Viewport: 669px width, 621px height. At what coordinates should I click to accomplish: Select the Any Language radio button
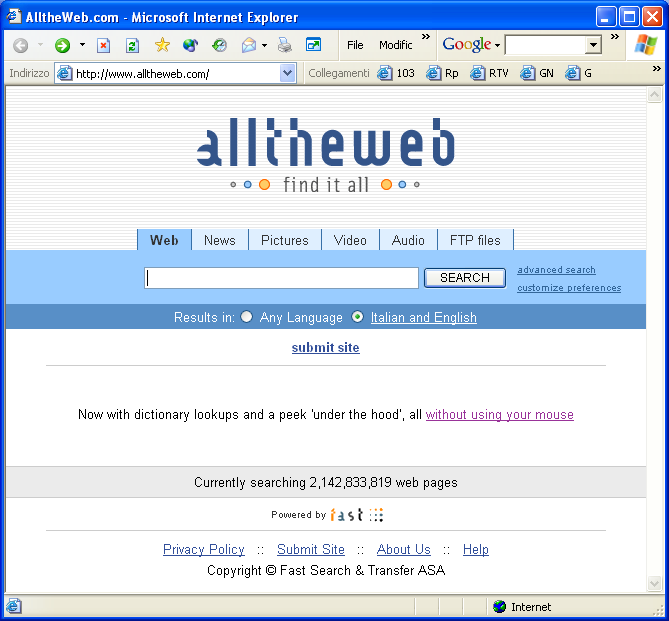[247, 317]
